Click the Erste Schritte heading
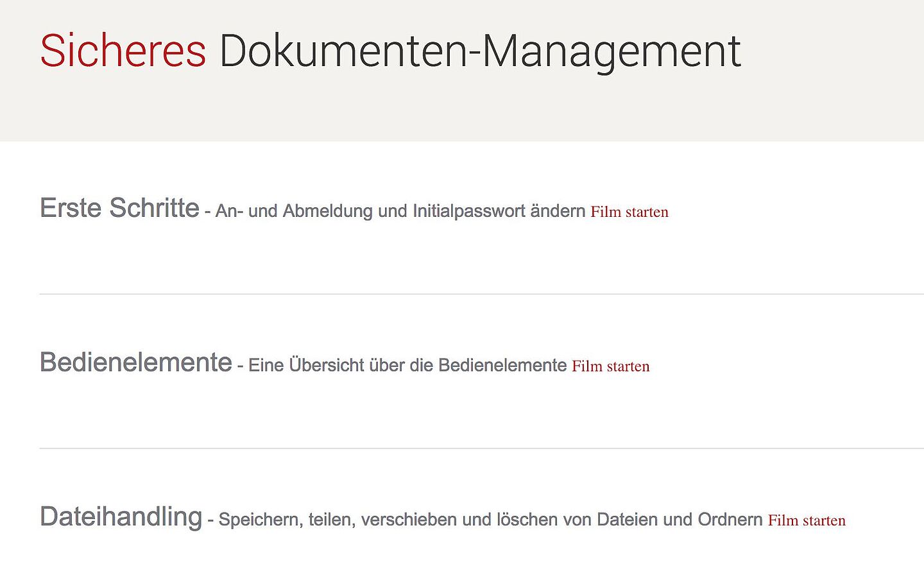Image resolution: width=924 pixels, height=587 pixels. coord(120,208)
